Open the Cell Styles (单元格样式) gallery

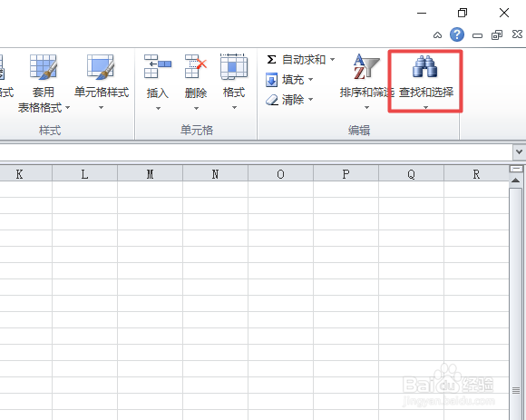(102, 83)
